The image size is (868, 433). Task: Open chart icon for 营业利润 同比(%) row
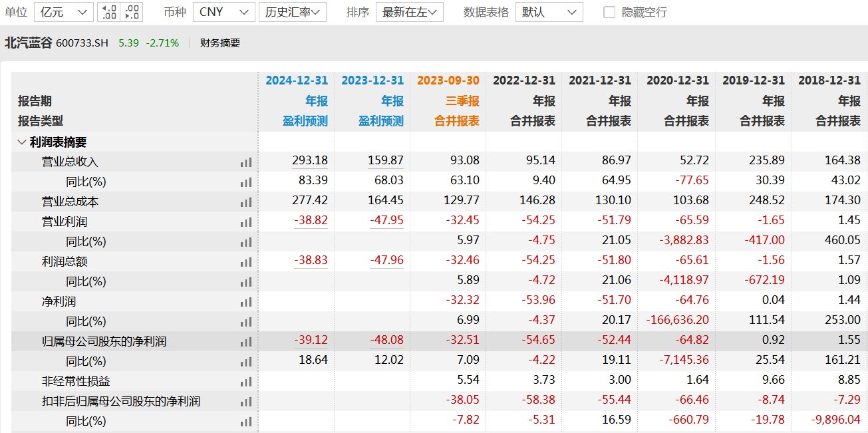coord(246,241)
